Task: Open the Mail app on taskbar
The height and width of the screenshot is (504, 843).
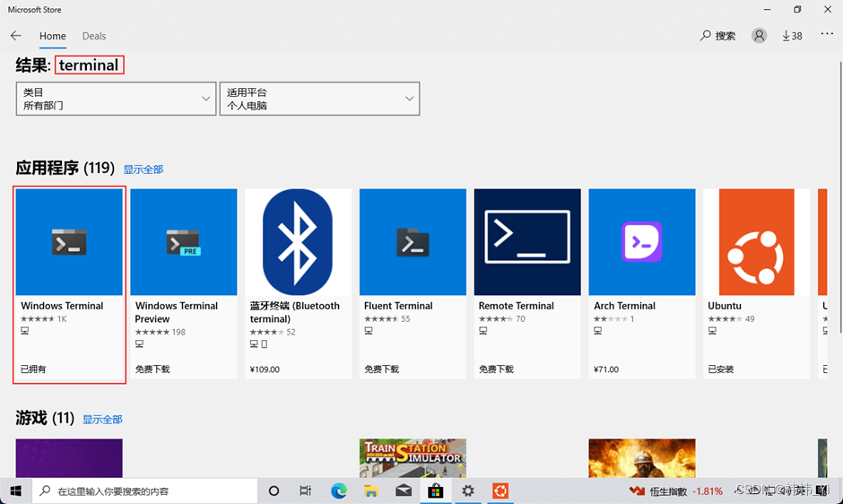Action: (404, 491)
